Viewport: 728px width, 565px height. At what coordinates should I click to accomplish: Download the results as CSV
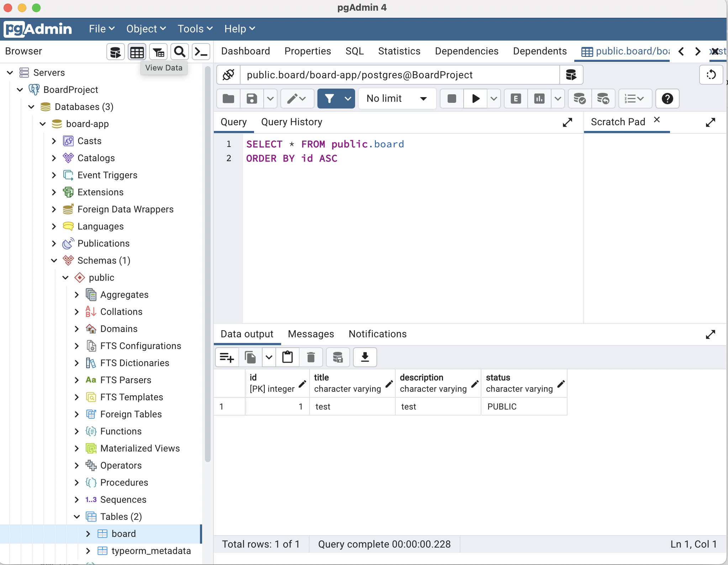pos(365,357)
